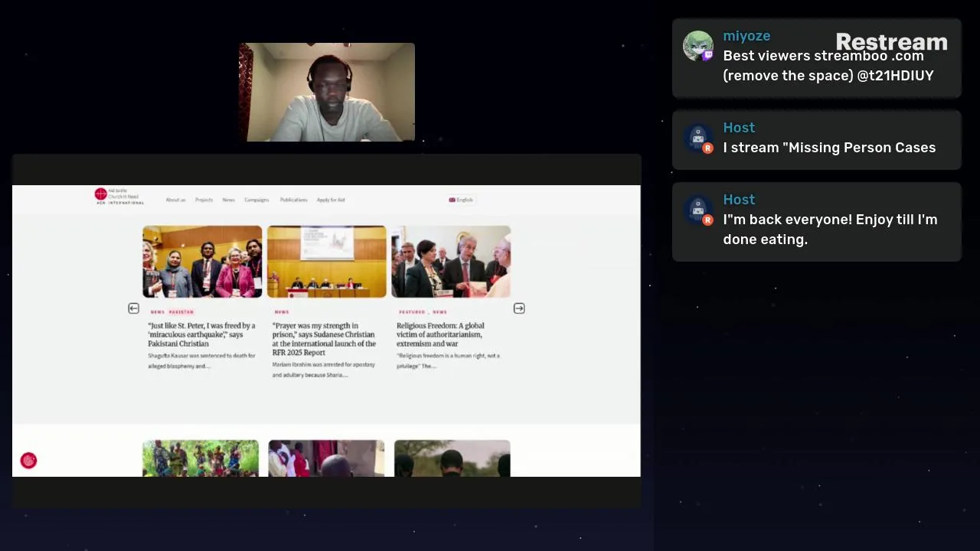Viewport: 980px width, 551px height.
Task: Open the Projects menu
Action: click(204, 200)
